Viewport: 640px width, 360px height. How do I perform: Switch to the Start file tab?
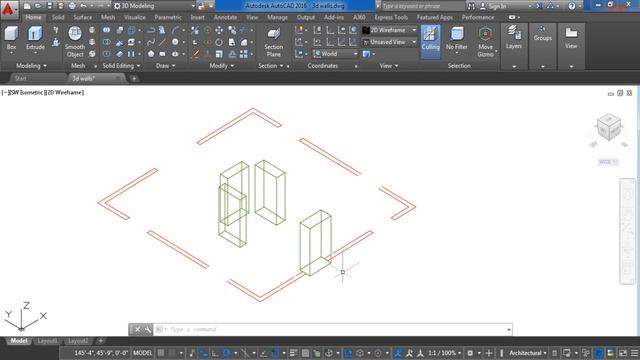pos(20,78)
